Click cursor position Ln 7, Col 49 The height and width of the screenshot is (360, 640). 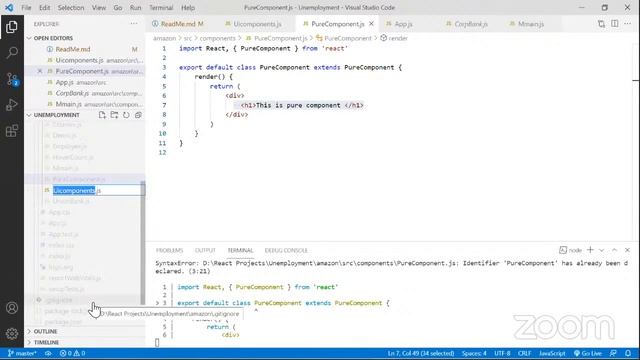click(421, 353)
